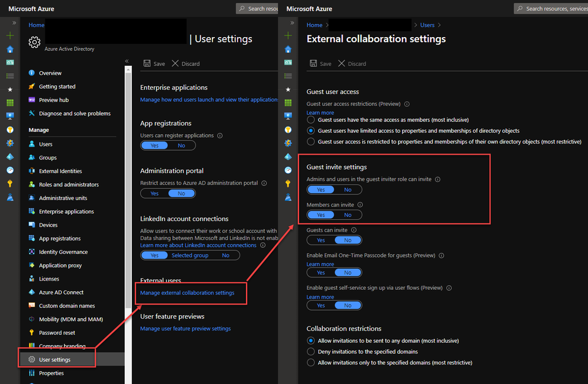588x384 pixels.
Task: Click the Administrative units icon
Action: pyautogui.click(x=32, y=198)
